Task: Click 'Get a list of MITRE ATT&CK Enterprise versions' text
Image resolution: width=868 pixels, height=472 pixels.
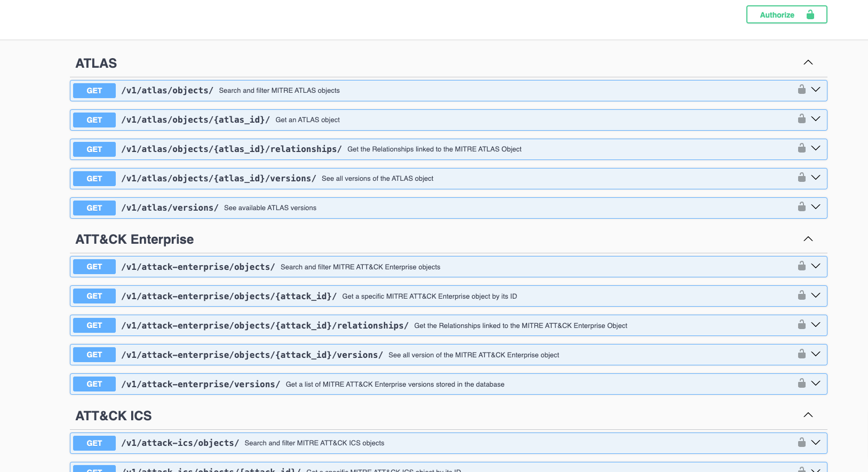Action: point(395,385)
